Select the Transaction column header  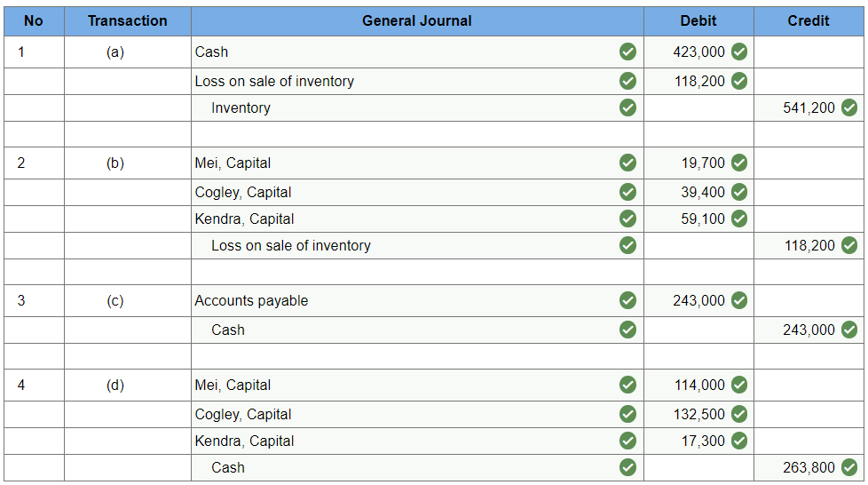coord(127,21)
